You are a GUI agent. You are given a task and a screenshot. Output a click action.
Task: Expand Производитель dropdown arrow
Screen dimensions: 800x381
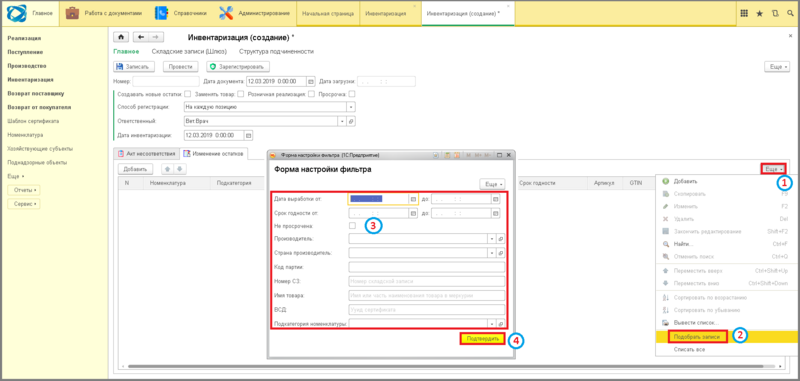492,238
